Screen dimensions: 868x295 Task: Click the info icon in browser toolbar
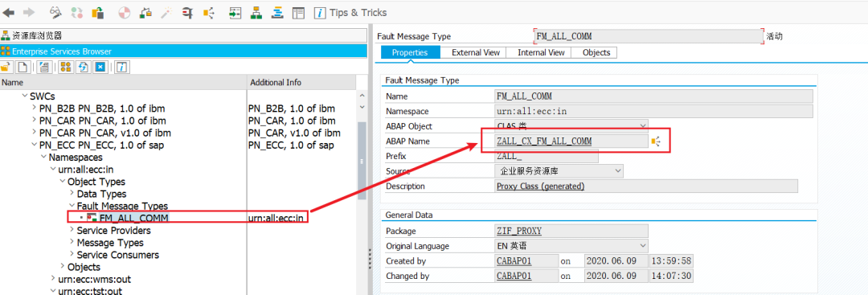pos(122,67)
